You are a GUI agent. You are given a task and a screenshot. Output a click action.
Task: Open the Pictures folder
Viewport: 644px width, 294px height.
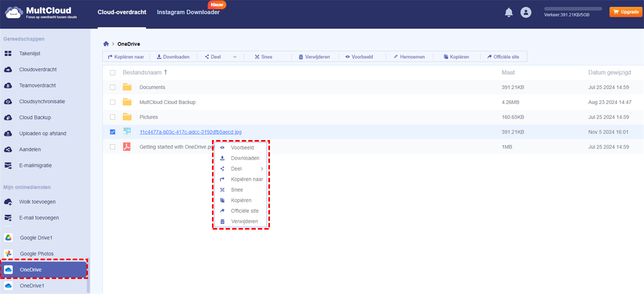(x=149, y=117)
